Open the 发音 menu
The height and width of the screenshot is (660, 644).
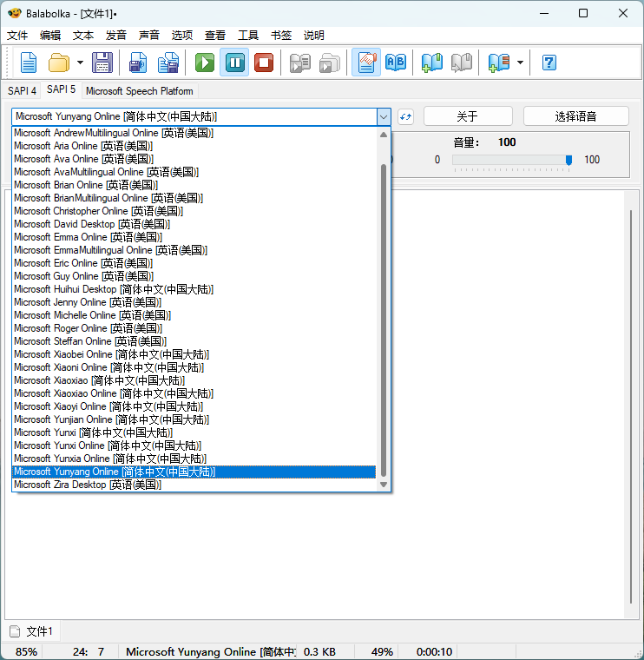(x=116, y=36)
